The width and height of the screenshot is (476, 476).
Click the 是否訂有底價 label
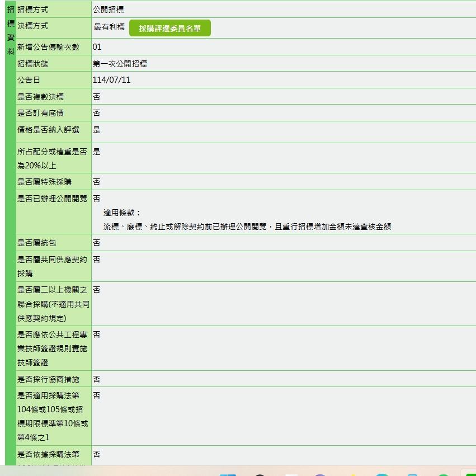pos(40,113)
